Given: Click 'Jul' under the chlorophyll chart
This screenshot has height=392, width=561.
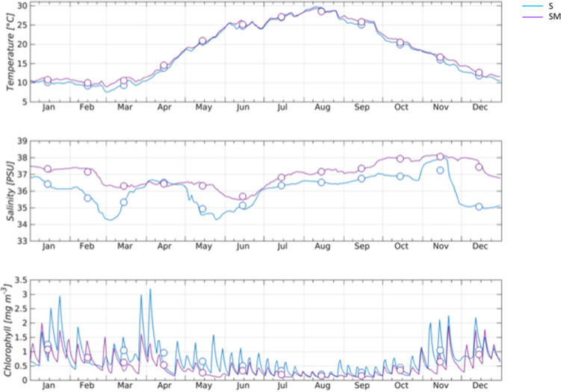Looking at the screenshot, I should tap(282, 385).
